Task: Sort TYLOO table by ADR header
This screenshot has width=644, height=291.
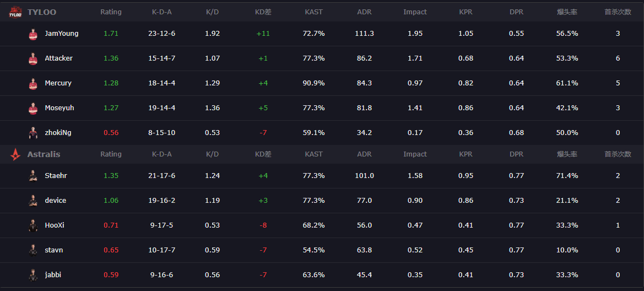Action: tap(364, 12)
